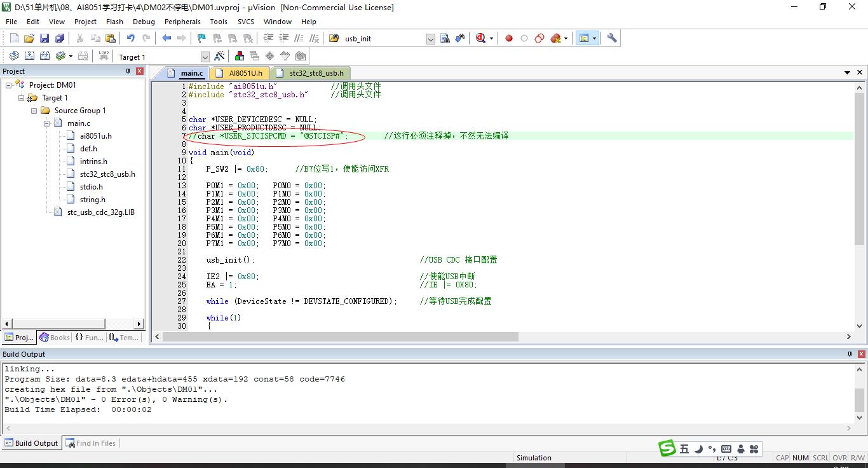Open Options for Target magic wand icon
Screen dimensions: 868x468
point(220,56)
